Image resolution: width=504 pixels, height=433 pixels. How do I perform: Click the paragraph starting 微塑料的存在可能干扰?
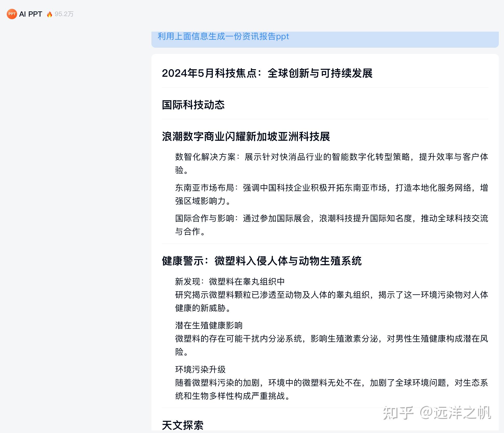(x=332, y=345)
